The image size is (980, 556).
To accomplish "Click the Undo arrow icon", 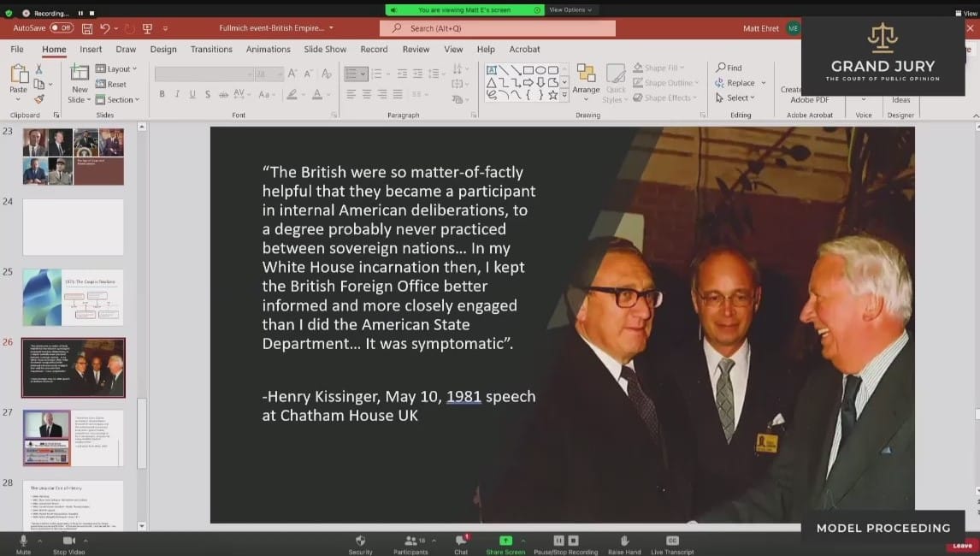I will pos(104,28).
